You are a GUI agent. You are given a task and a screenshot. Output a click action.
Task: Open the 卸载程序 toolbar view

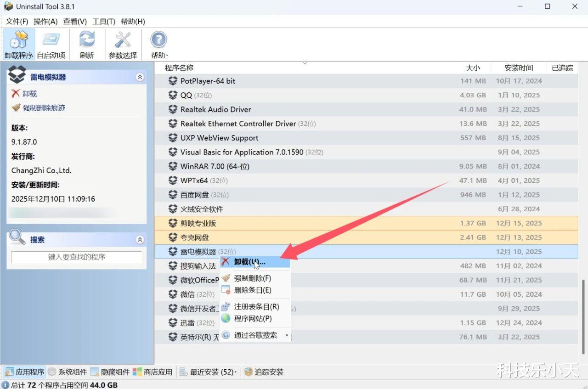(x=19, y=45)
